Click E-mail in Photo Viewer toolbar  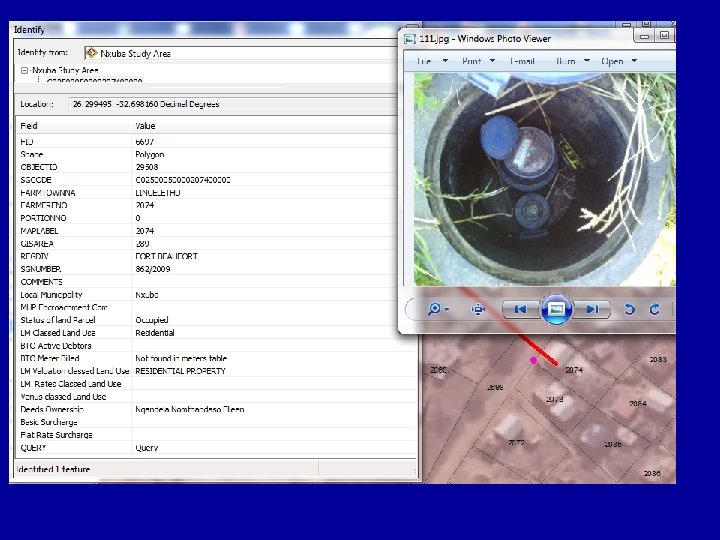(x=522, y=61)
